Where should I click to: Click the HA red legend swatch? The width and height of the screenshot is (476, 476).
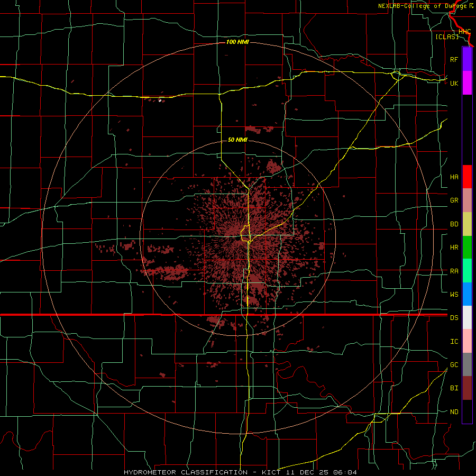[467, 177]
